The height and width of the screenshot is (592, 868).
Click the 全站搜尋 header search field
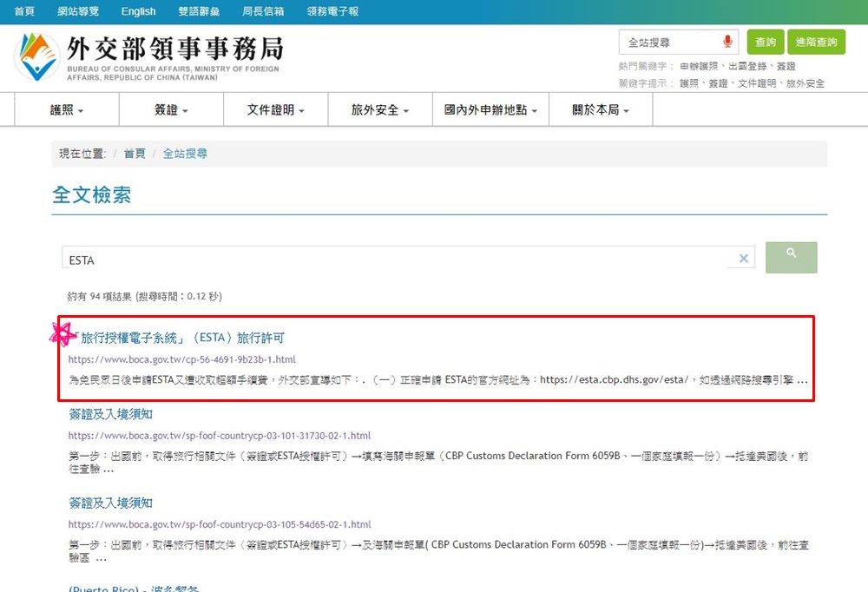click(670, 42)
